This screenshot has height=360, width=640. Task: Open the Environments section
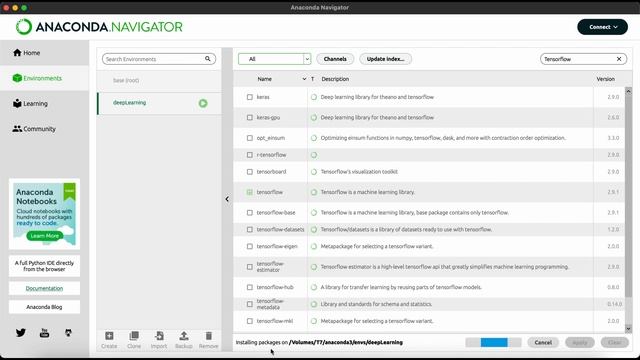[37, 78]
